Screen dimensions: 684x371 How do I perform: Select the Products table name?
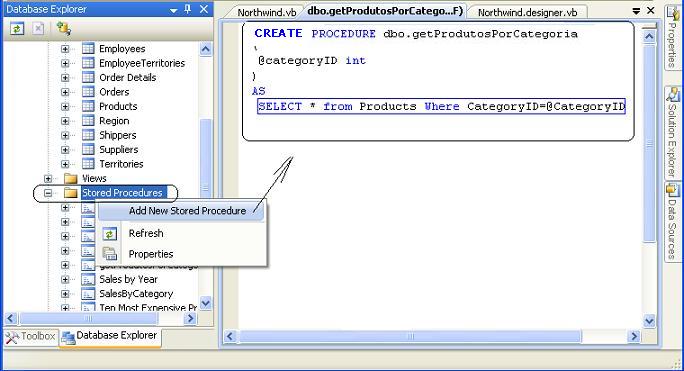point(118,106)
